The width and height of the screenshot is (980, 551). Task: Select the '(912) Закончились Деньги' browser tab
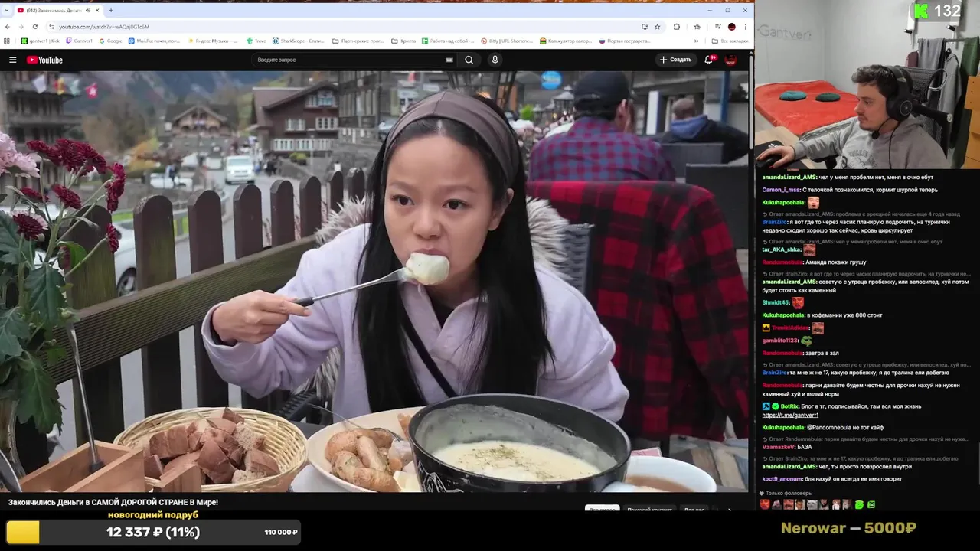pyautogui.click(x=60, y=11)
